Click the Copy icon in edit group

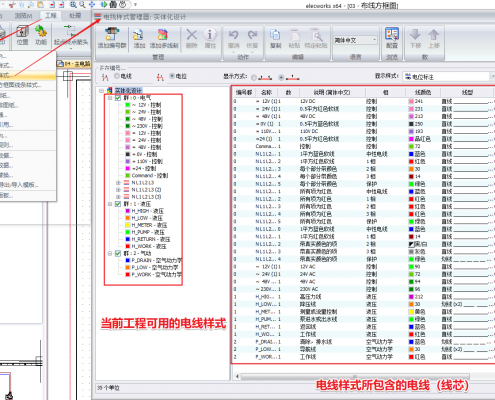pos(275,35)
